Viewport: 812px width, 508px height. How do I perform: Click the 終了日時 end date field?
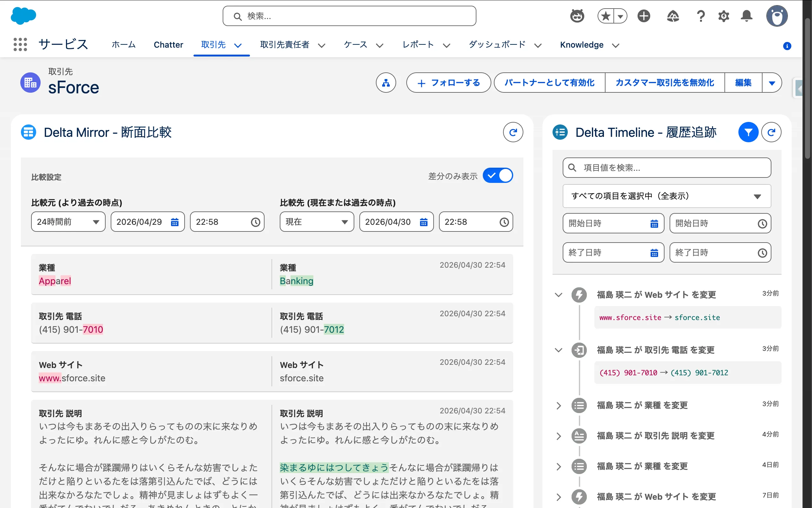(x=613, y=253)
